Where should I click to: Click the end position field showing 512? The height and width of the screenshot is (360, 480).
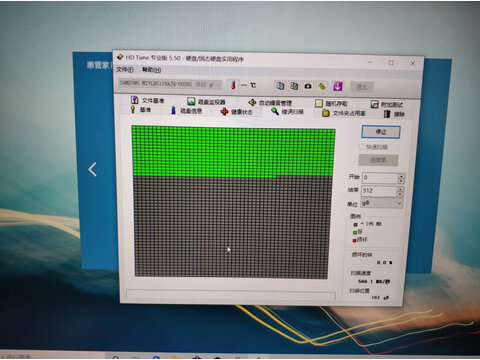(379, 191)
